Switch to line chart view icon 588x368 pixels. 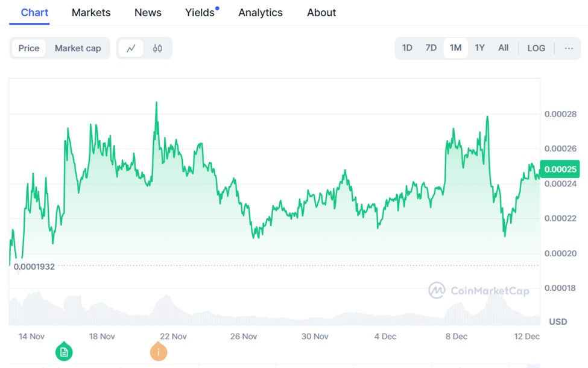pos(131,48)
